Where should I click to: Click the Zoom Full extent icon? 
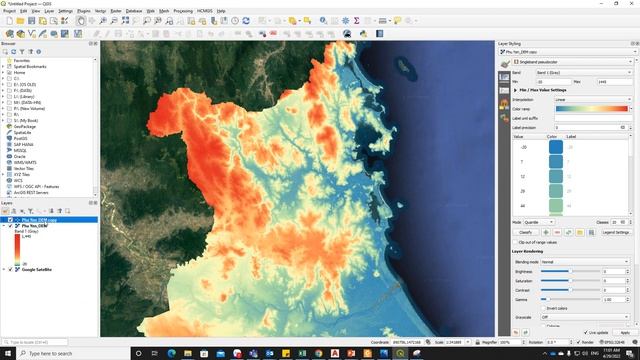pyautogui.click(x=125, y=21)
